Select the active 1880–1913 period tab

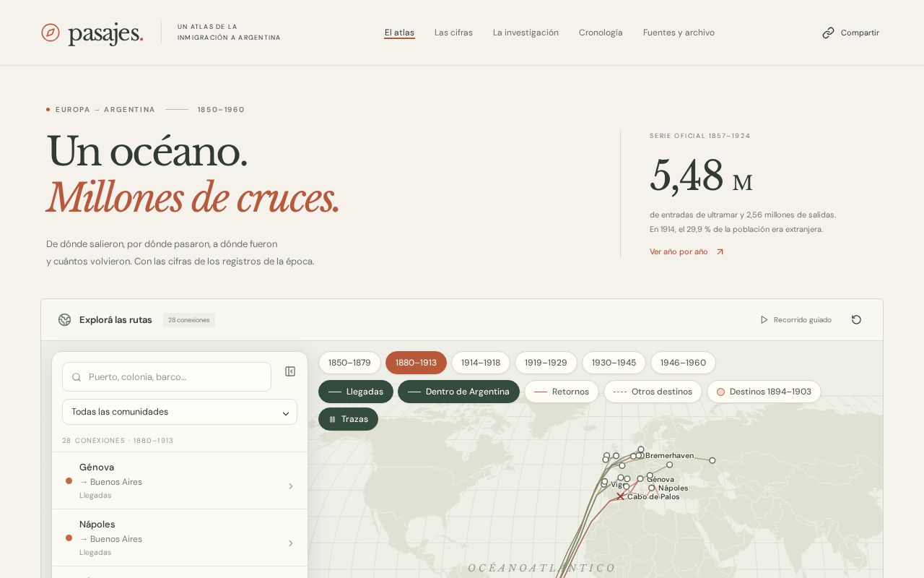(416, 363)
